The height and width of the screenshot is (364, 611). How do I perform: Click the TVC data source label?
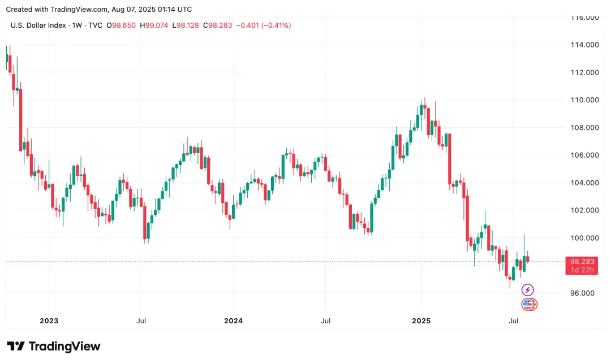coord(96,25)
